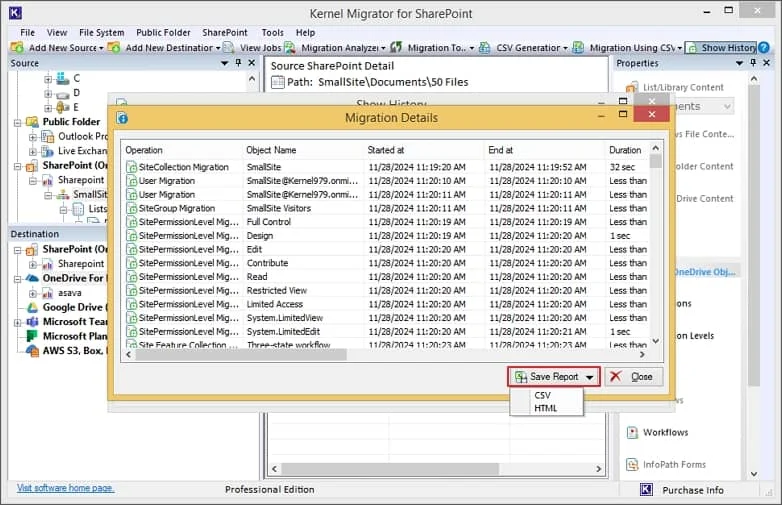The height and width of the screenshot is (505, 782).
Task: Open the Source panel options dropdown arrow
Action: (224, 63)
